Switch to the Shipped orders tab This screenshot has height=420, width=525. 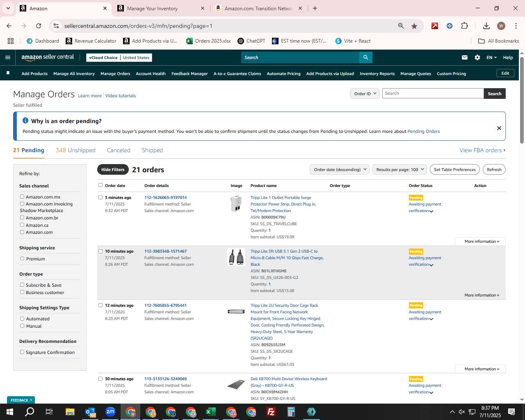tap(152, 150)
